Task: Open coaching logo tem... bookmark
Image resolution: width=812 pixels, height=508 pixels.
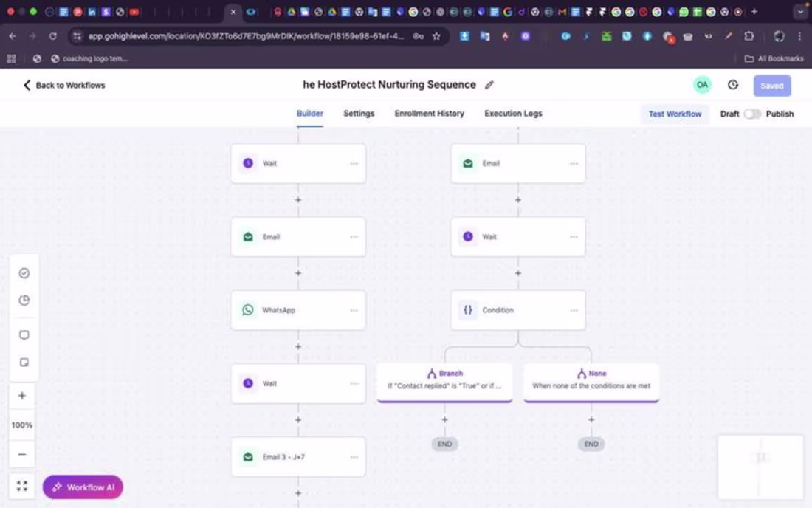Action: (x=89, y=58)
